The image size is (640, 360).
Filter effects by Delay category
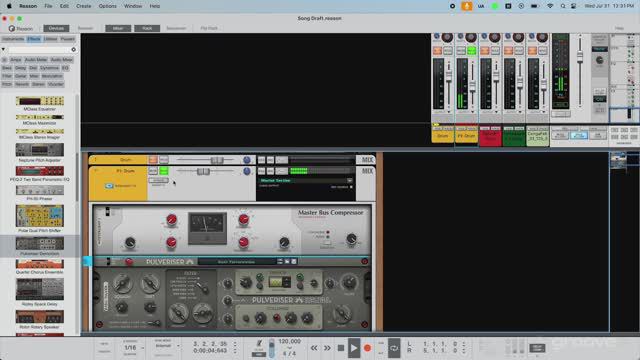[x=20, y=68]
